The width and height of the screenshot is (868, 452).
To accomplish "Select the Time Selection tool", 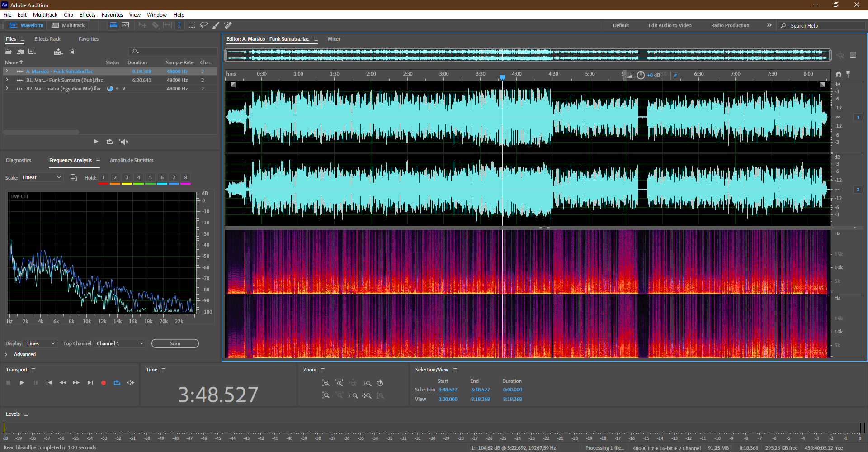I will [179, 25].
